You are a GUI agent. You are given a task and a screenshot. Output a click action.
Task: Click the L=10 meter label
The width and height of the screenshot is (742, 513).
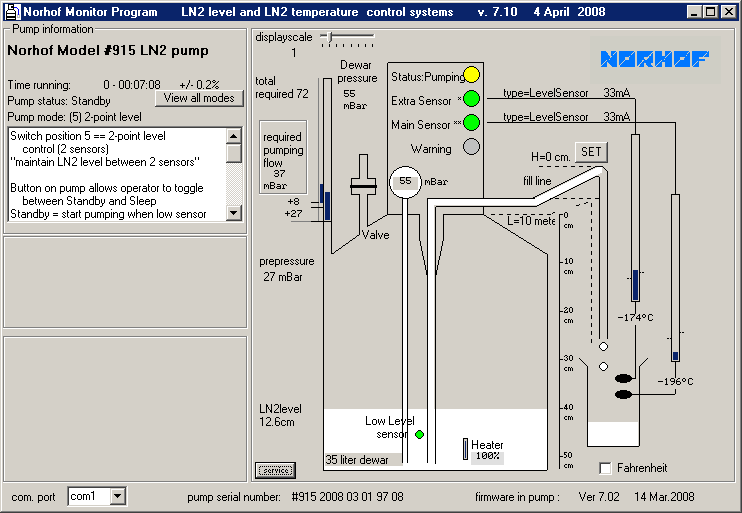[x=531, y=221]
